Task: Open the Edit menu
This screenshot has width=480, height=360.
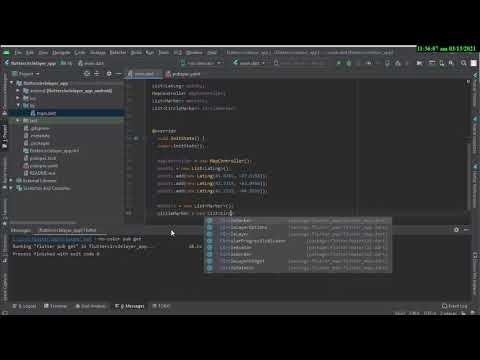Action: [30, 52]
